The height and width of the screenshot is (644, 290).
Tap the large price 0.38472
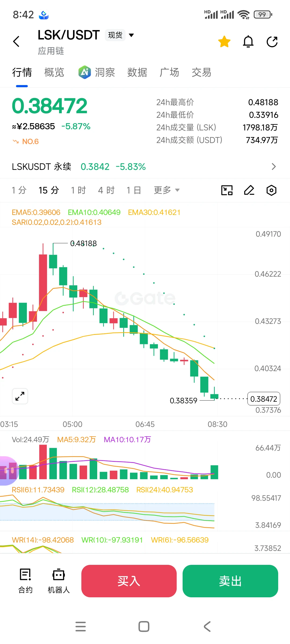click(50, 106)
